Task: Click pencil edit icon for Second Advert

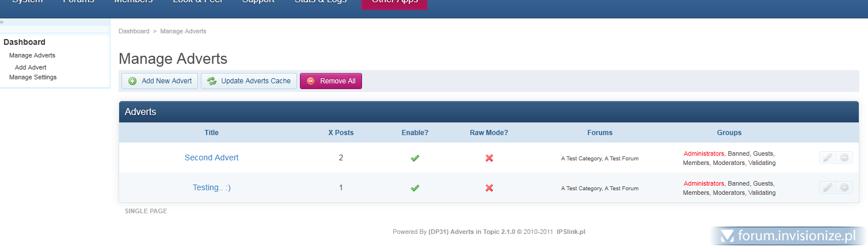Action: coord(828,157)
